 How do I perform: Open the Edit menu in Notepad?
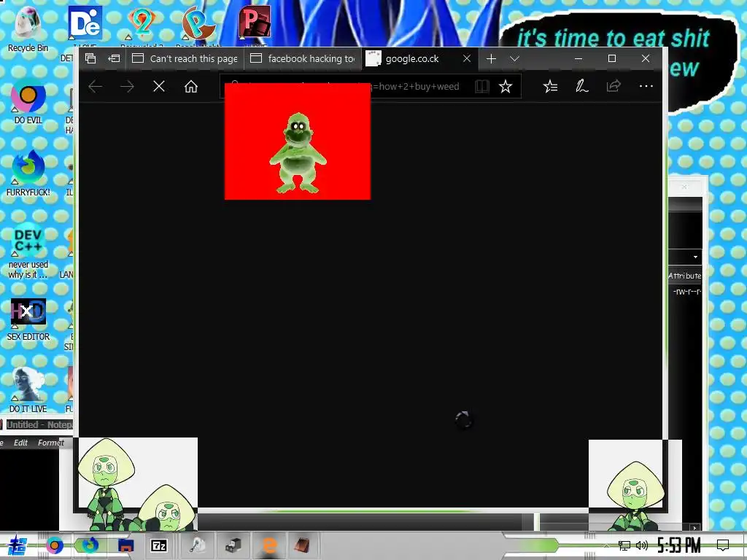[20, 443]
